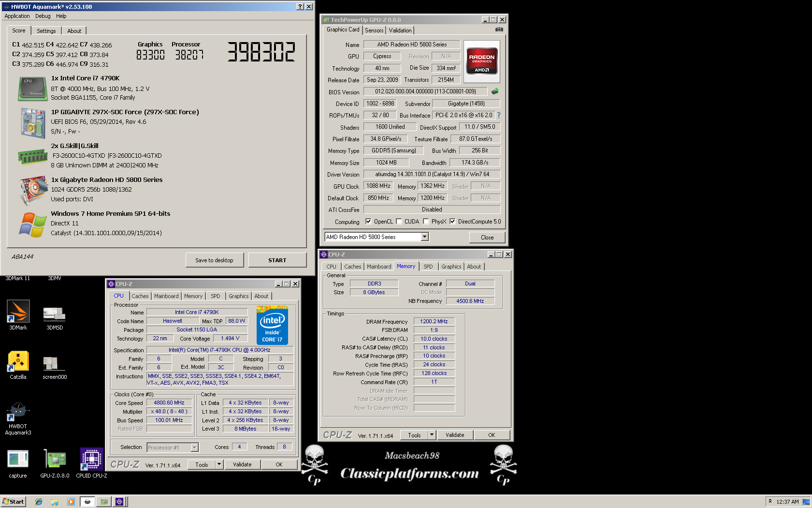Click the Close button in GPU-Z

coord(487,238)
